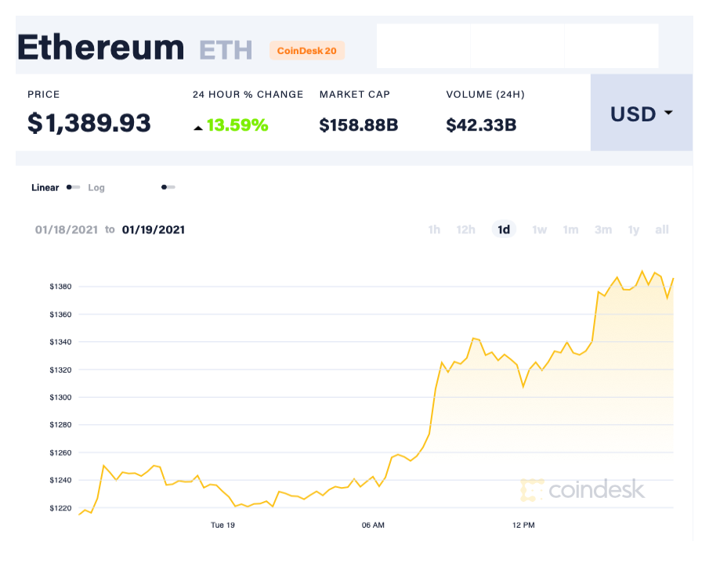Image resolution: width=709 pixels, height=588 pixels.
Task: Click the green up-arrow change indicator
Action: pos(198,126)
